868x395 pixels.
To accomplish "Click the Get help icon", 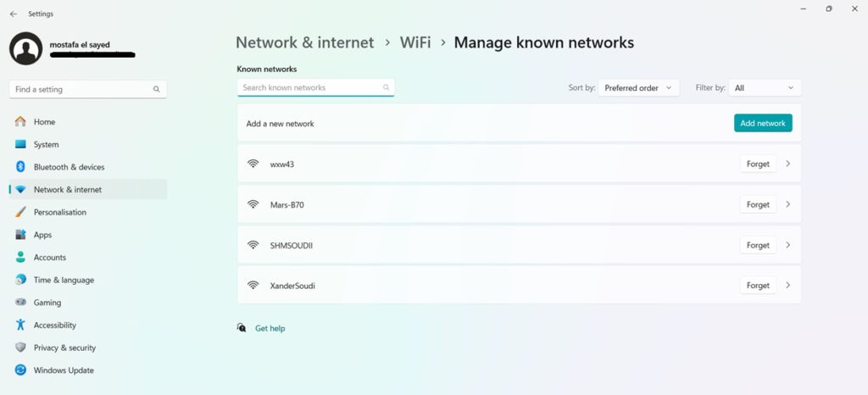I will coord(242,328).
